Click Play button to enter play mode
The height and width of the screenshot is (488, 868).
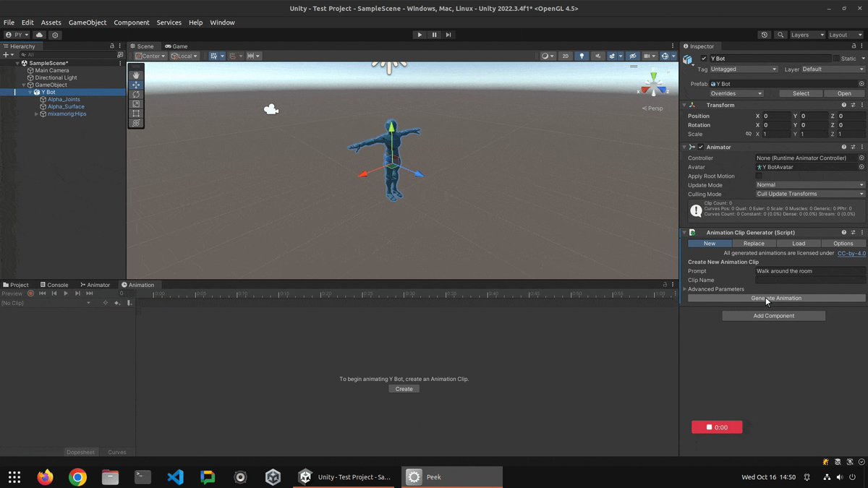[x=420, y=35]
